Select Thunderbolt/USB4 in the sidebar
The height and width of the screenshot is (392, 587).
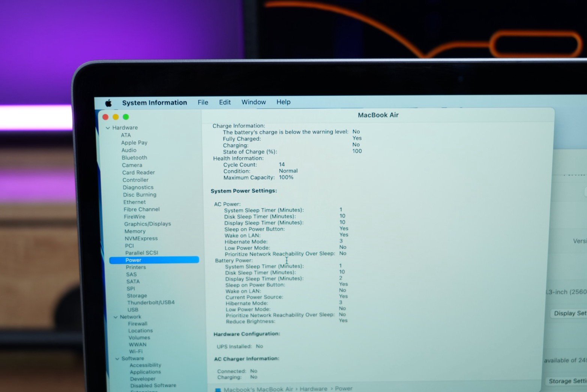(x=151, y=302)
